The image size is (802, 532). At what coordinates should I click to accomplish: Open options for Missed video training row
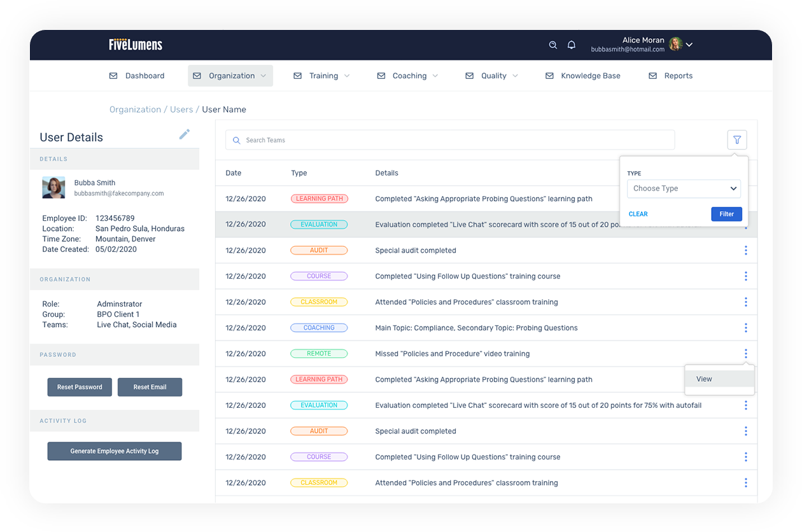(x=745, y=354)
